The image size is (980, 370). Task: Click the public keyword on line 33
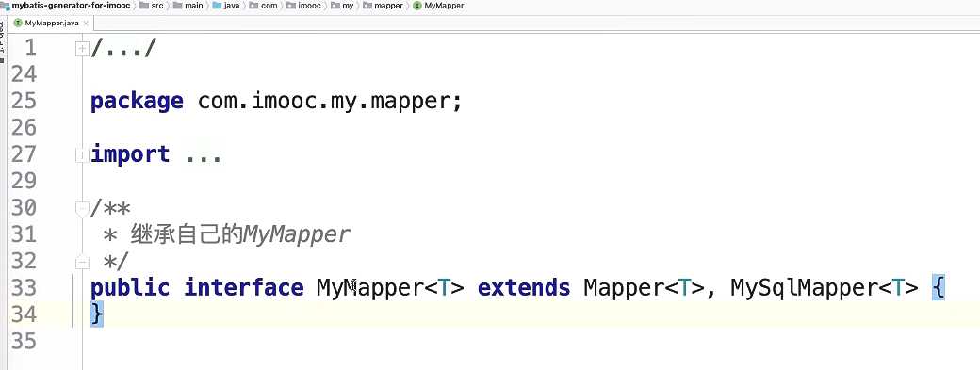pyautogui.click(x=130, y=288)
